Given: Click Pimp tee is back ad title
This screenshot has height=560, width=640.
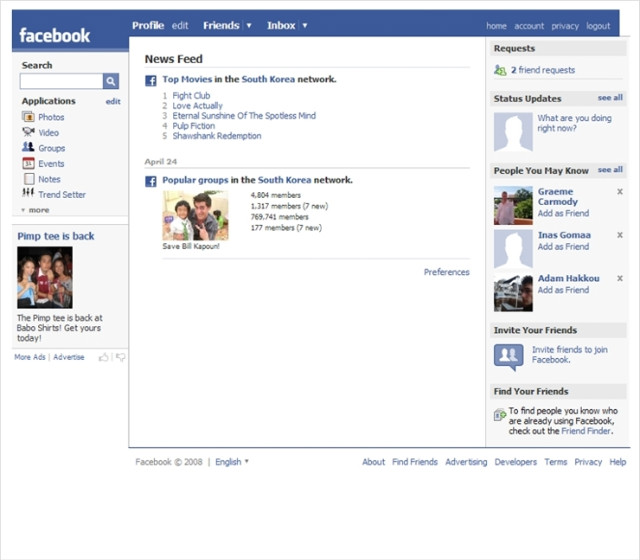Looking at the screenshot, I should click(56, 236).
